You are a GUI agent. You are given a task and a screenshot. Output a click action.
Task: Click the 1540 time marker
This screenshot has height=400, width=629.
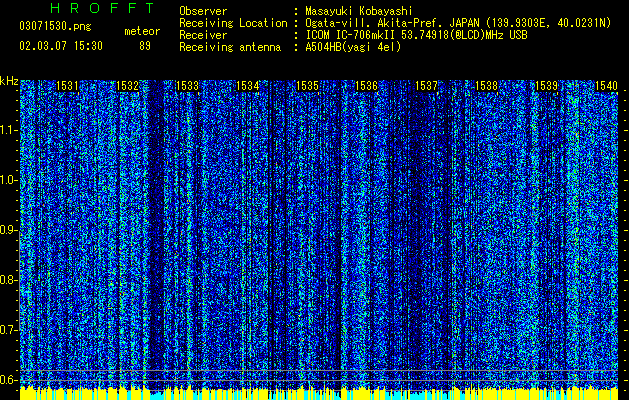[x=606, y=86]
